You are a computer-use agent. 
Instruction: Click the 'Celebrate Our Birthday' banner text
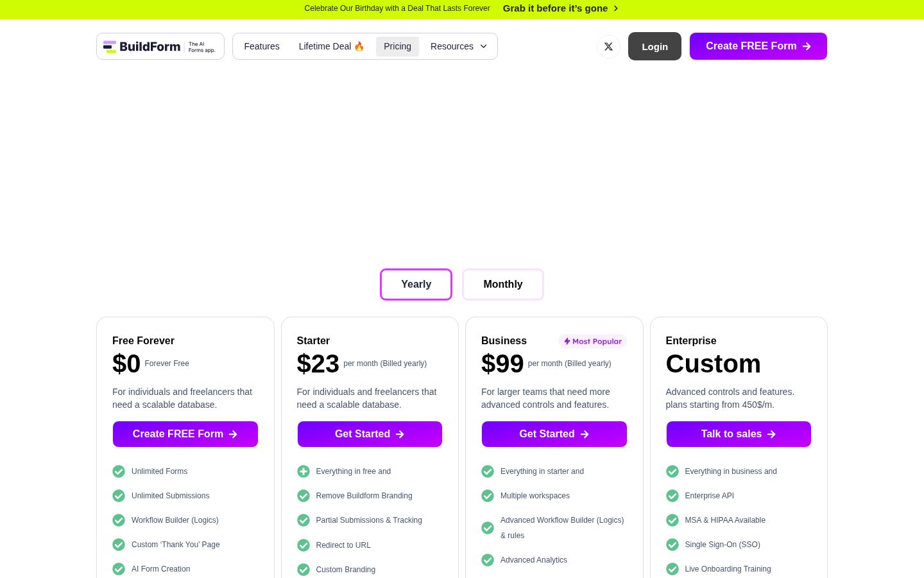397,8
